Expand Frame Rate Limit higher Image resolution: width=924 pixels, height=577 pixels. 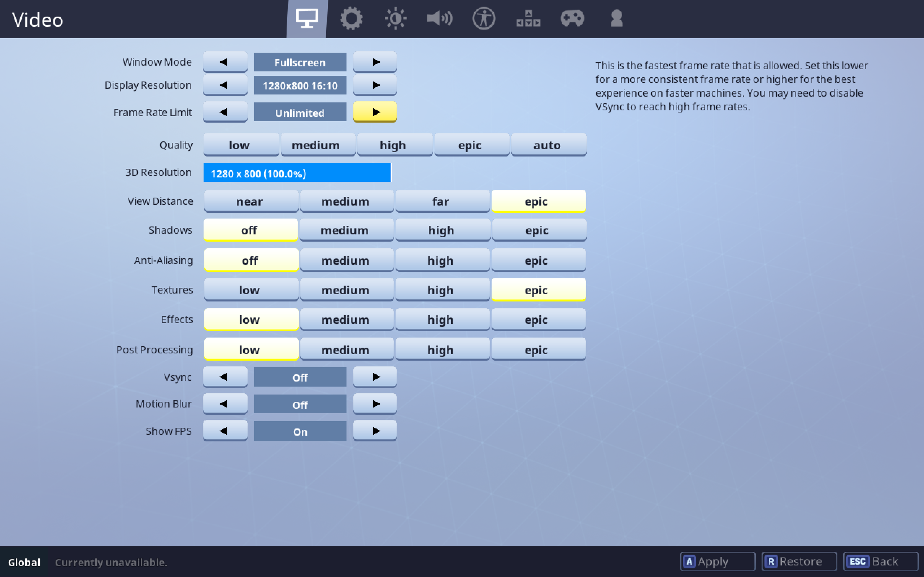point(376,112)
